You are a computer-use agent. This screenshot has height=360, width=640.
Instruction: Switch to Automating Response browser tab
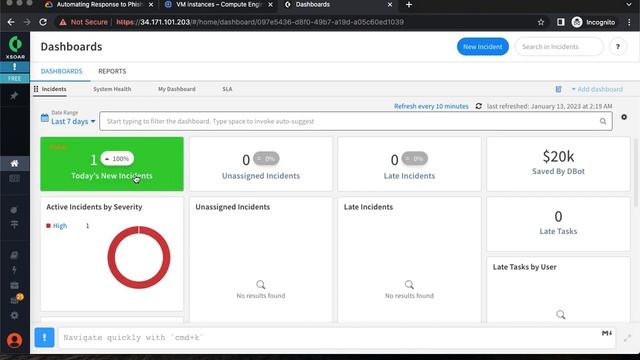[99, 4]
